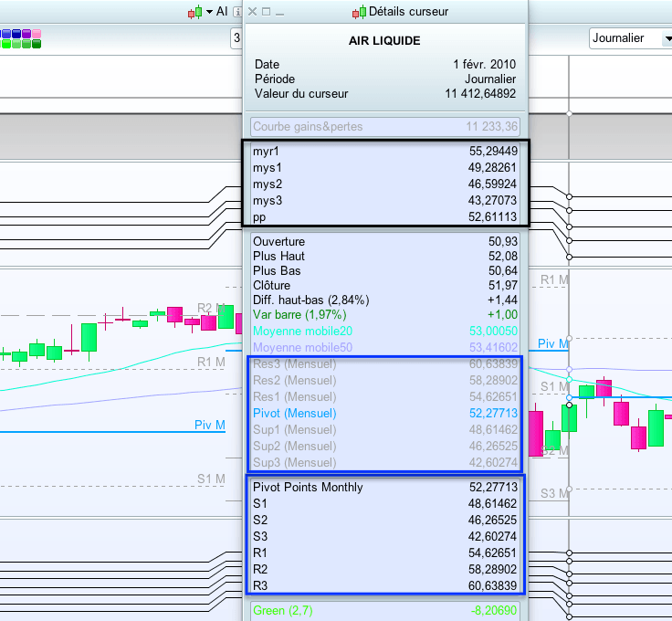Screen dimensions: 672x621
Task: Click the Var barre (1,97%) row
Action: coord(385,314)
